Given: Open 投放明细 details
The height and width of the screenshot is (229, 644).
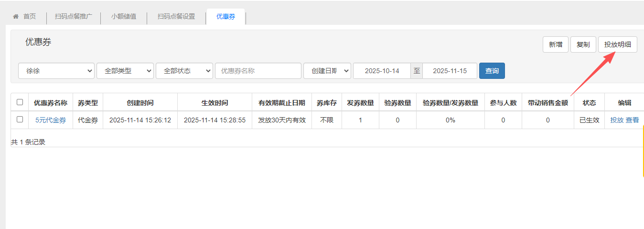Looking at the screenshot, I should [617, 44].
